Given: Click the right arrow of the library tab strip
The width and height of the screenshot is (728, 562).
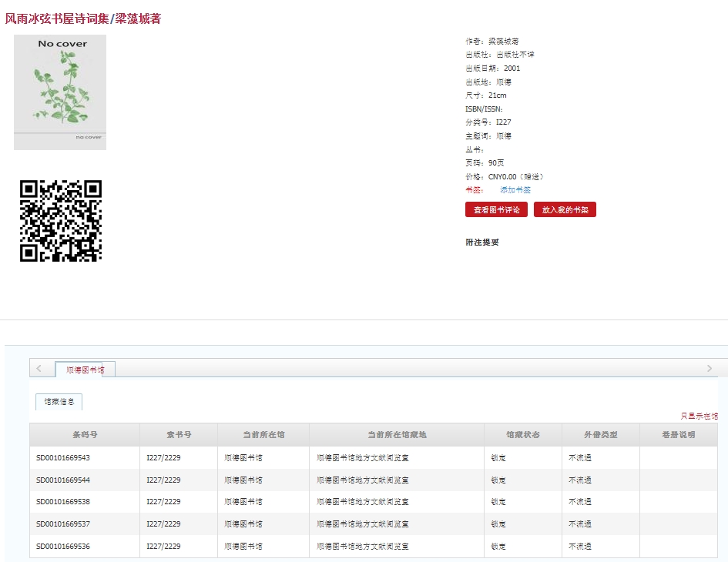Looking at the screenshot, I should click(x=709, y=369).
